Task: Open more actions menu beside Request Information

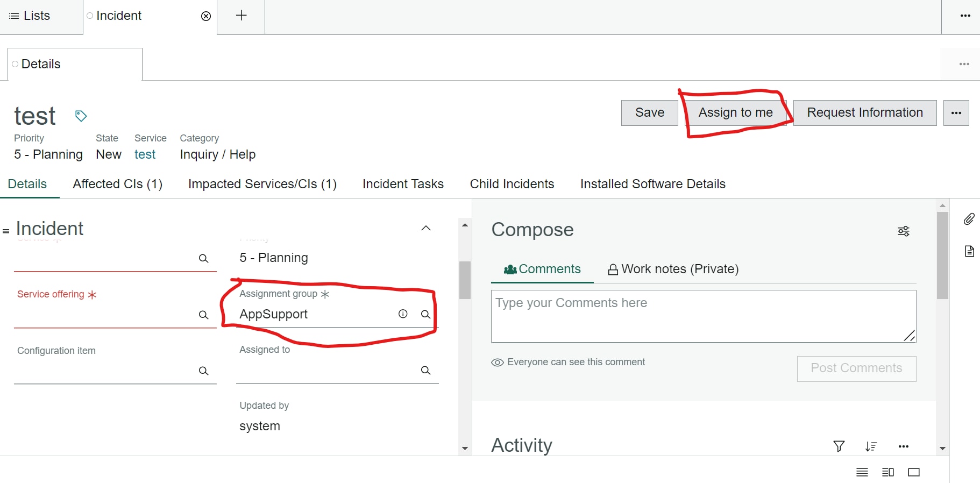Action: (x=956, y=113)
